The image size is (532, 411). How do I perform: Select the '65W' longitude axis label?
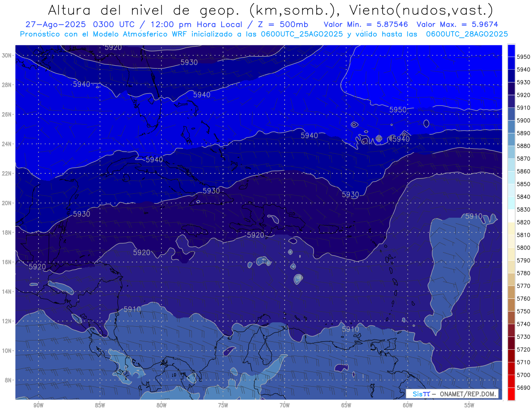coord(346,406)
